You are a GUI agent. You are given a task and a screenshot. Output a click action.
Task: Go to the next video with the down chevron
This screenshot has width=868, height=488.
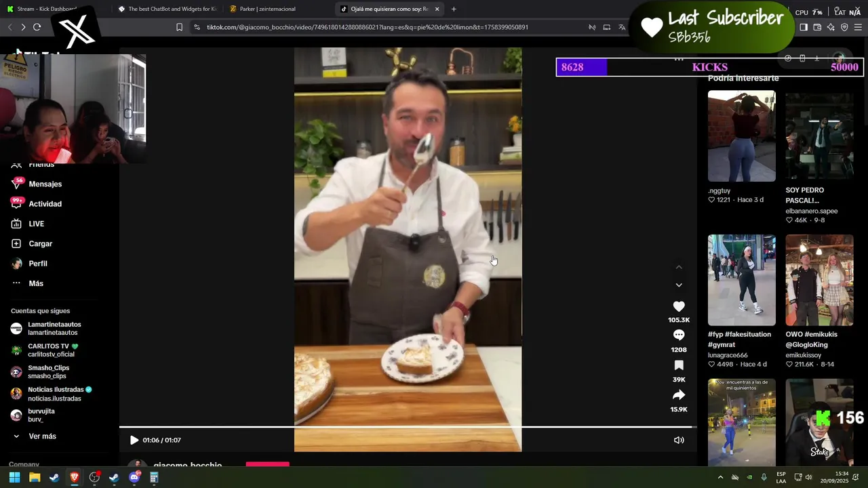[x=679, y=285]
